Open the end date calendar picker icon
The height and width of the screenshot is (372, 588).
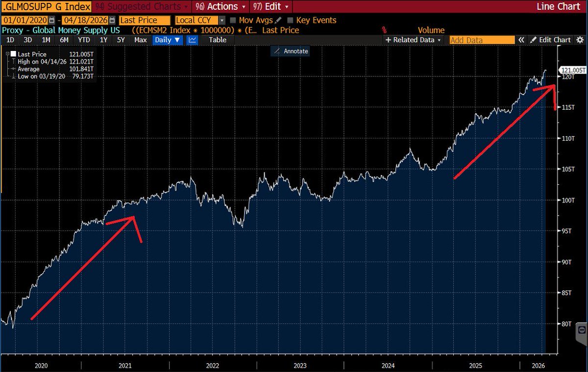[x=113, y=21]
